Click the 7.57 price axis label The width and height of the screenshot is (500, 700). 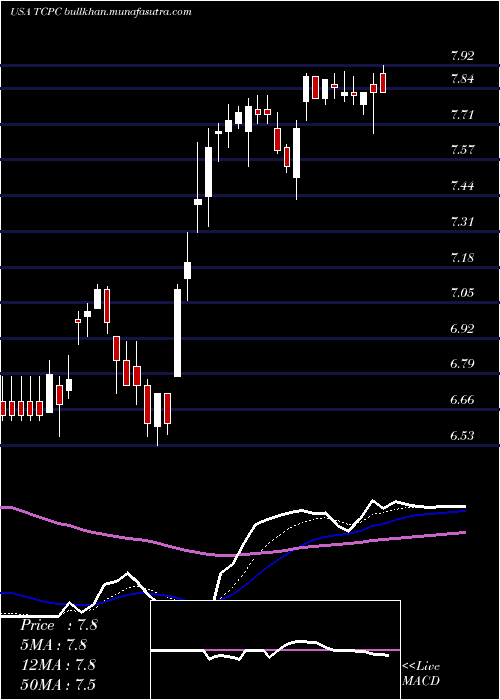[x=462, y=150]
